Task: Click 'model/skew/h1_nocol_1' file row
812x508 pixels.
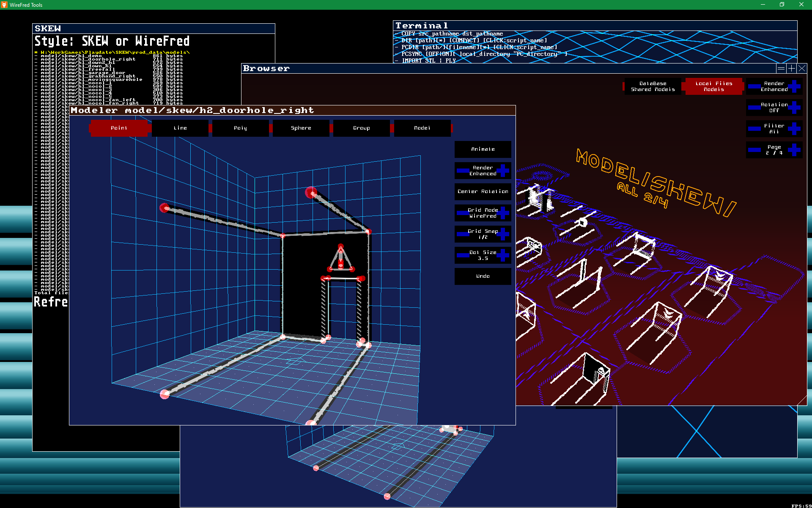Action: [109, 83]
